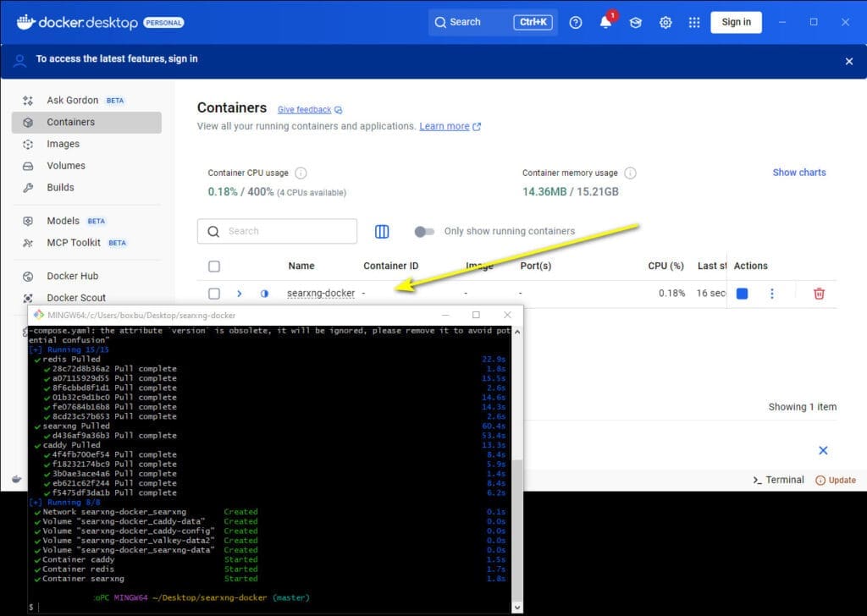Click the CPU (%) column header
867x616 pixels.
[x=665, y=266]
